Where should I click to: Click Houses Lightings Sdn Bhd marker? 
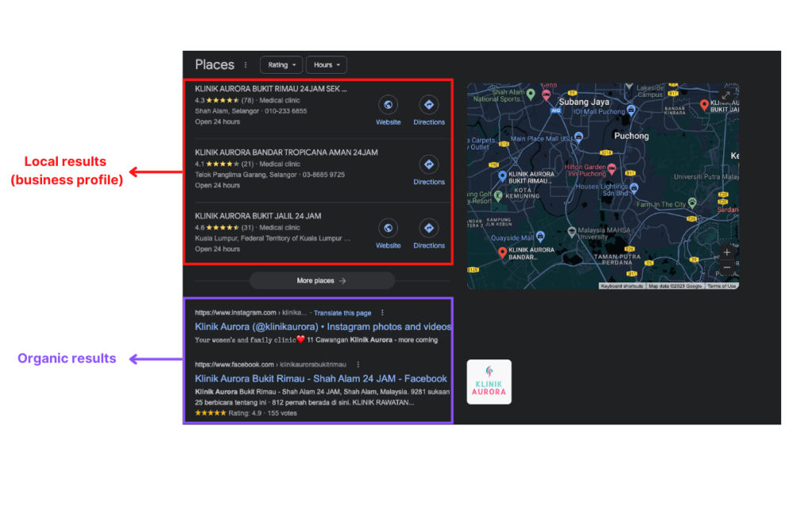[634, 188]
